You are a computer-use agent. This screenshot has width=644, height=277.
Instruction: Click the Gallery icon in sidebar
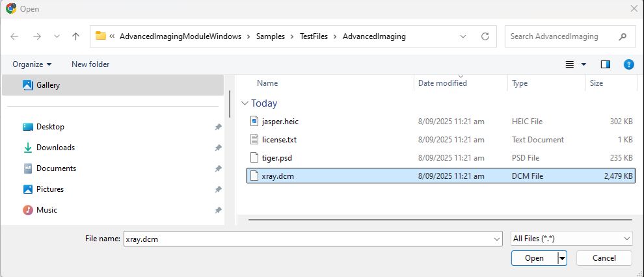point(27,85)
